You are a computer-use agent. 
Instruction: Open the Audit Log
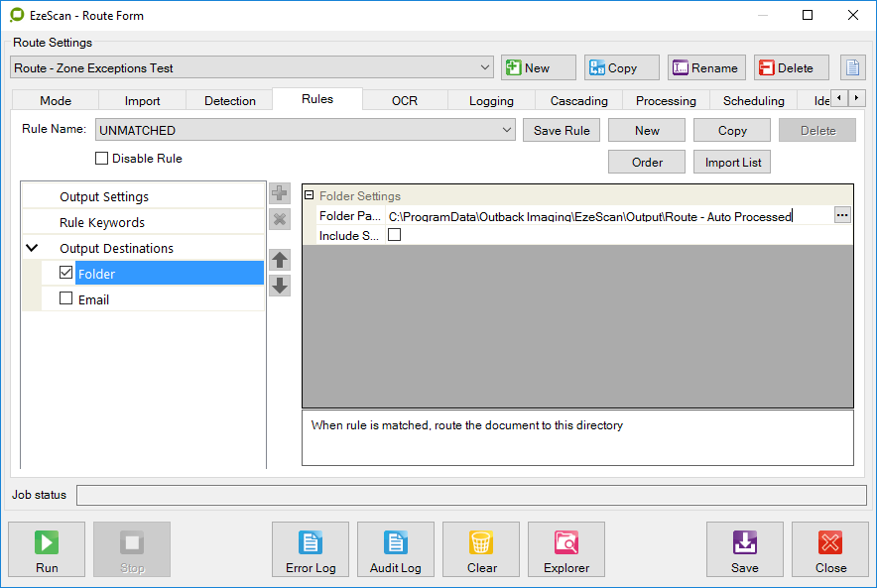[395, 549]
